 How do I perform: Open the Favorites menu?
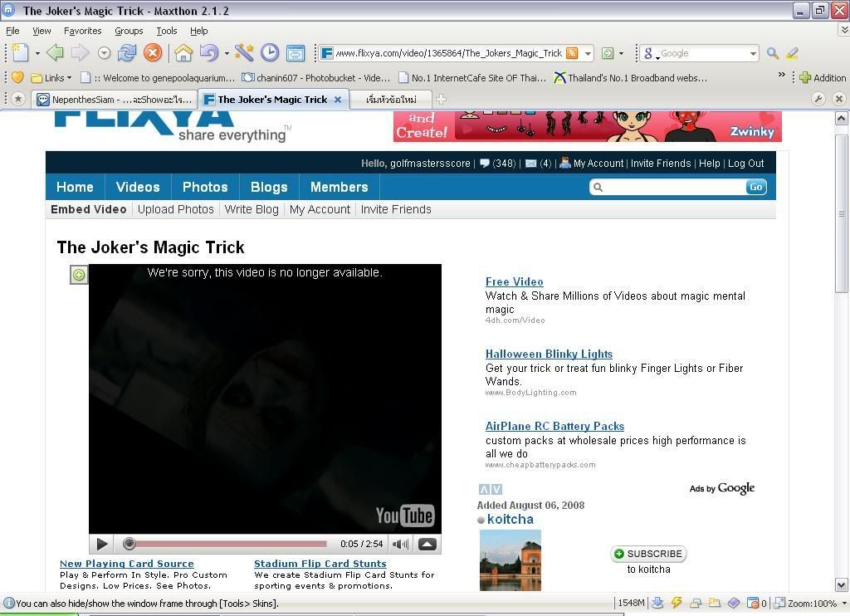(x=82, y=31)
